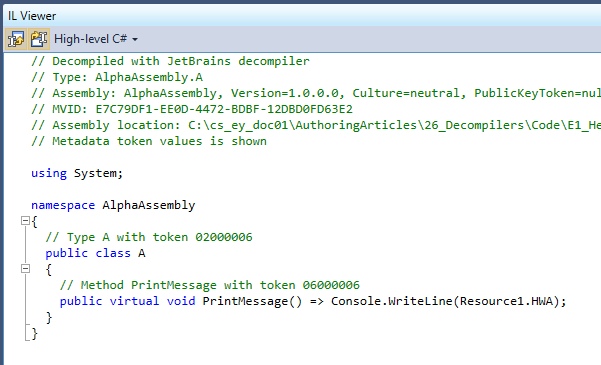Click the 'public class A' declaration
This screenshot has height=365, width=601.
click(x=95, y=253)
